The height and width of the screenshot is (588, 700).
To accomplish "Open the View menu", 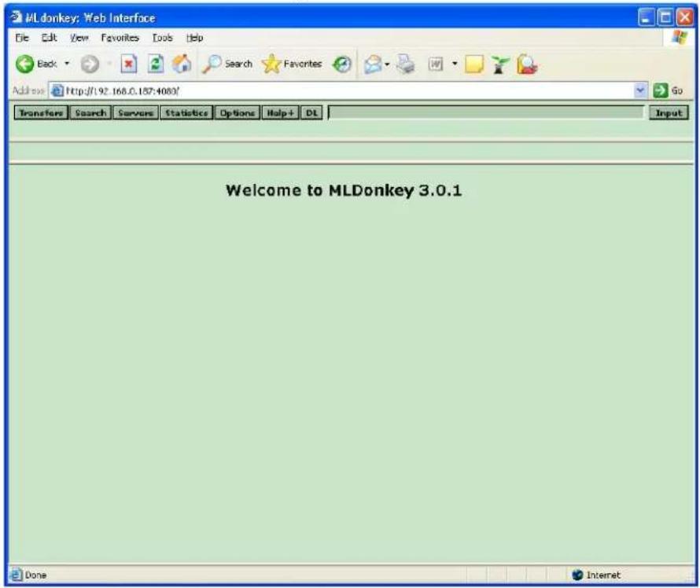I will pos(79,38).
